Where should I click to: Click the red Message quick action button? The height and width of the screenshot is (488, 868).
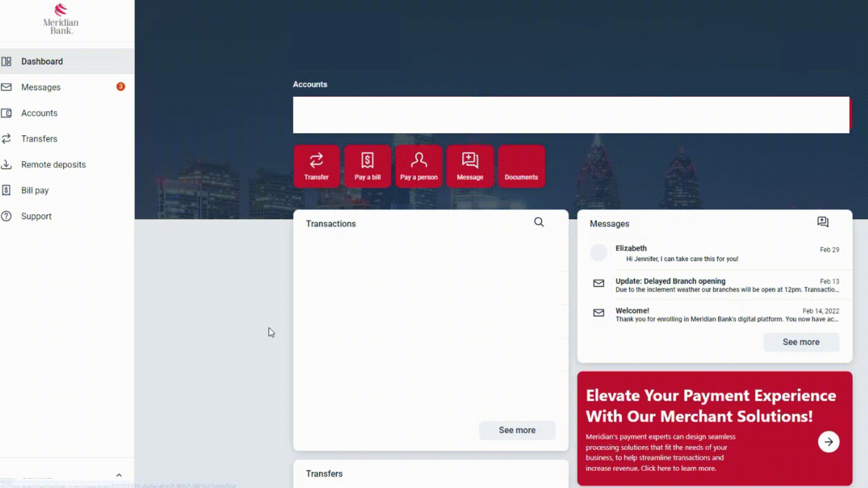pos(470,166)
